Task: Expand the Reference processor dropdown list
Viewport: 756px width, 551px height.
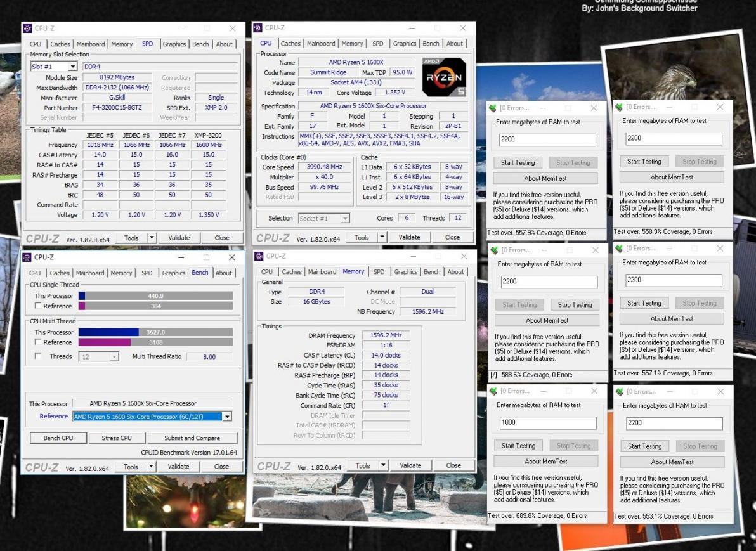Action: (227, 417)
